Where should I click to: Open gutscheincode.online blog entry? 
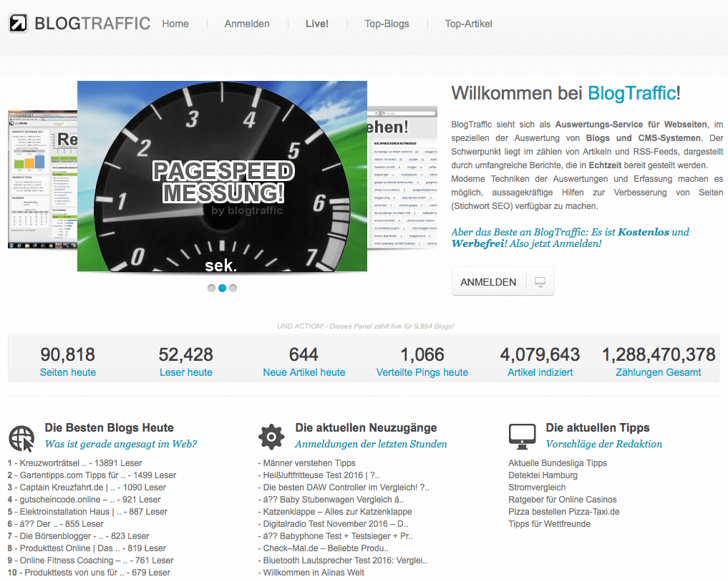pos(84,500)
